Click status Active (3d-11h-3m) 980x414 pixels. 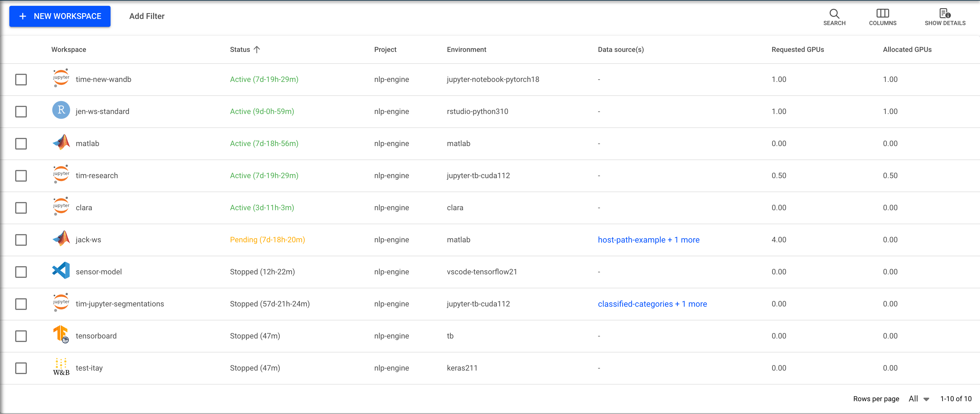point(262,208)
